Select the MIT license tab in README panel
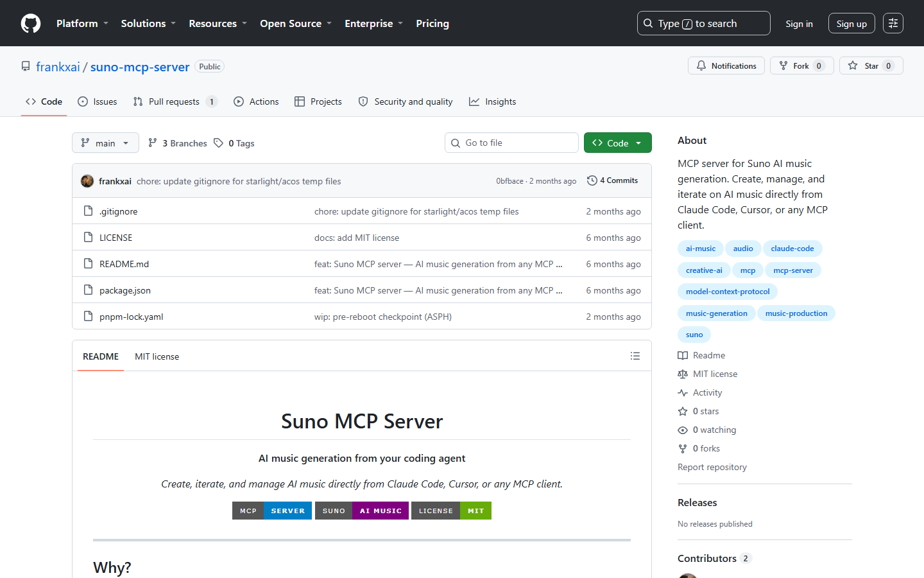Screen dimensions: 924x578 tap(157, 356)
